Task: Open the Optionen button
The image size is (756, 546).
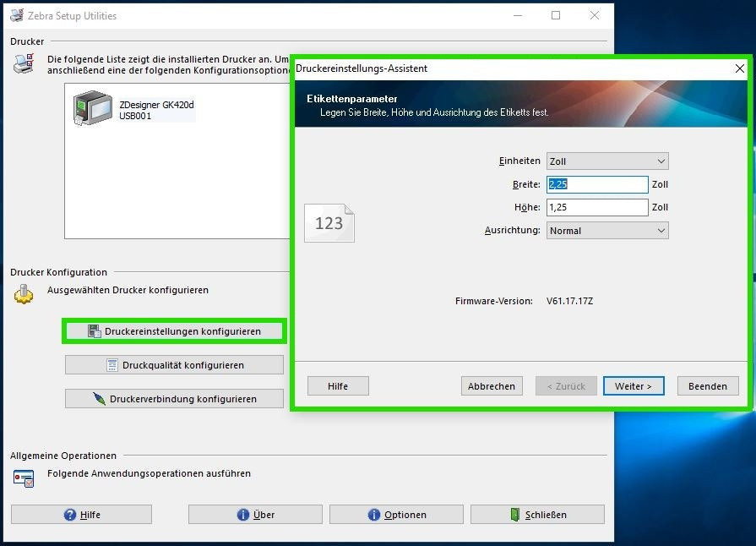Action: coord(396,515)
